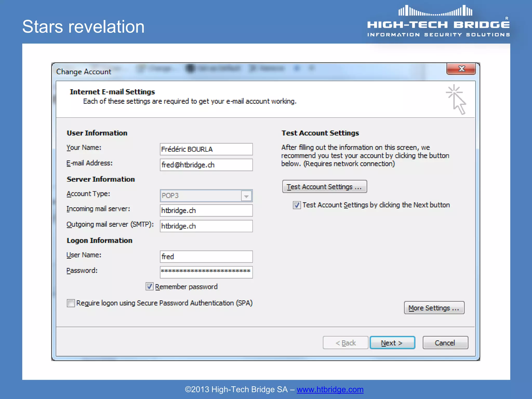Toggle the Remember password checkbox
The image size is (532, 399).
(149, 287)
